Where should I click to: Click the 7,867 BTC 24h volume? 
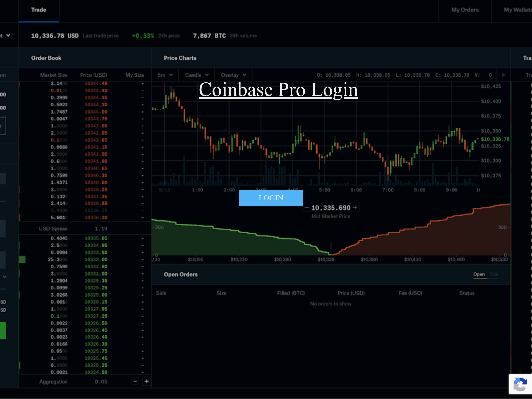coord(209,36)
